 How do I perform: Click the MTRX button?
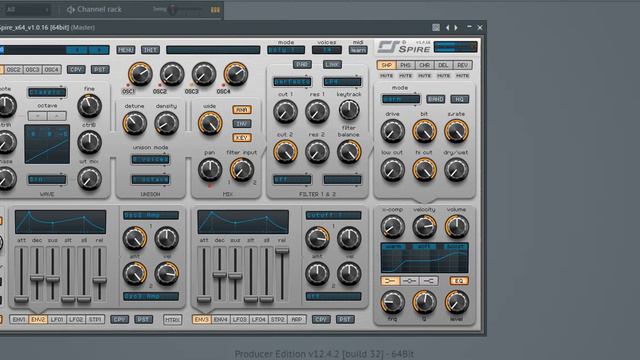173,320
